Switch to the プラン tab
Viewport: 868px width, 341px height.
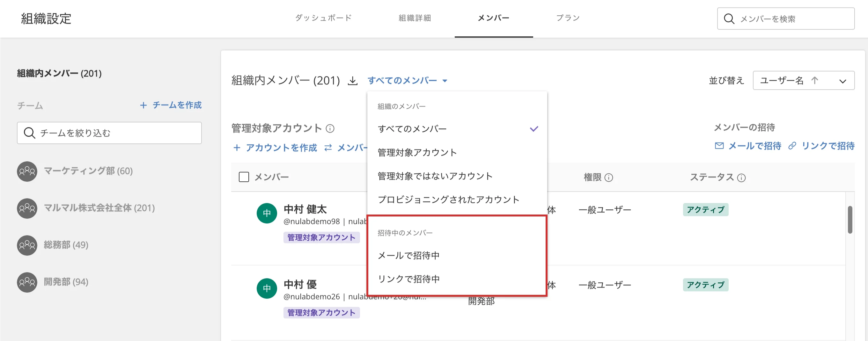click(568, 18)
